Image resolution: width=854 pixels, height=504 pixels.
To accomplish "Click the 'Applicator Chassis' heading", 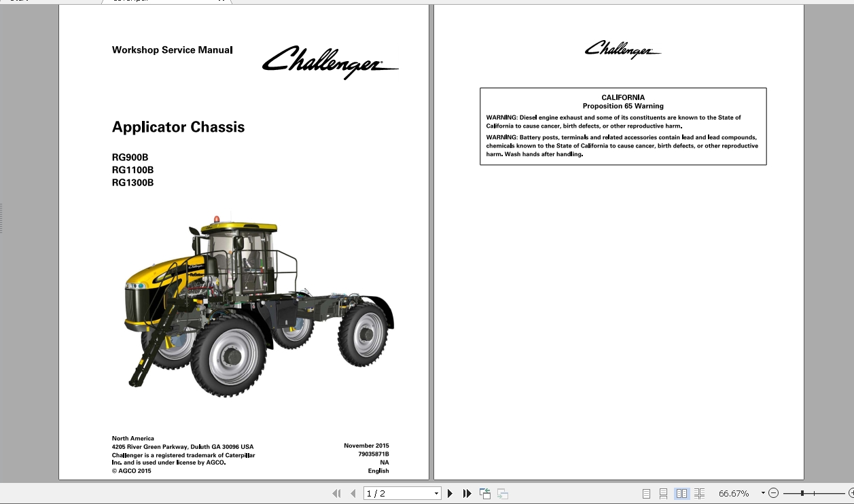I will pos(178,127).
